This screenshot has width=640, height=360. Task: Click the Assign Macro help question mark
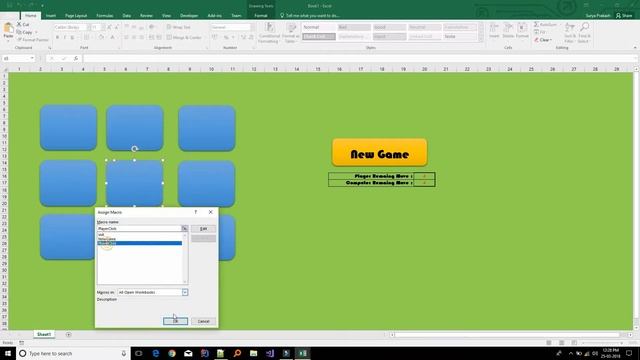(196, 212)
